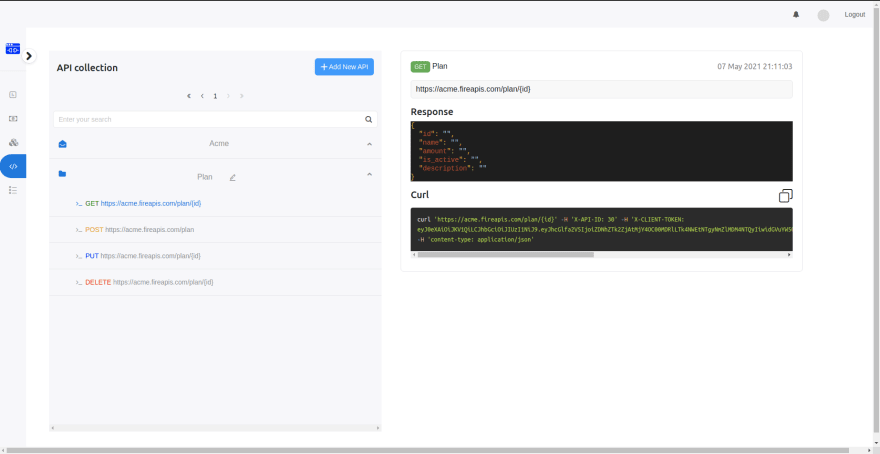The height and width of the screenshot is (454, 880).
Task: Open the billing/money sidebar icon
Action: point(13,119)
